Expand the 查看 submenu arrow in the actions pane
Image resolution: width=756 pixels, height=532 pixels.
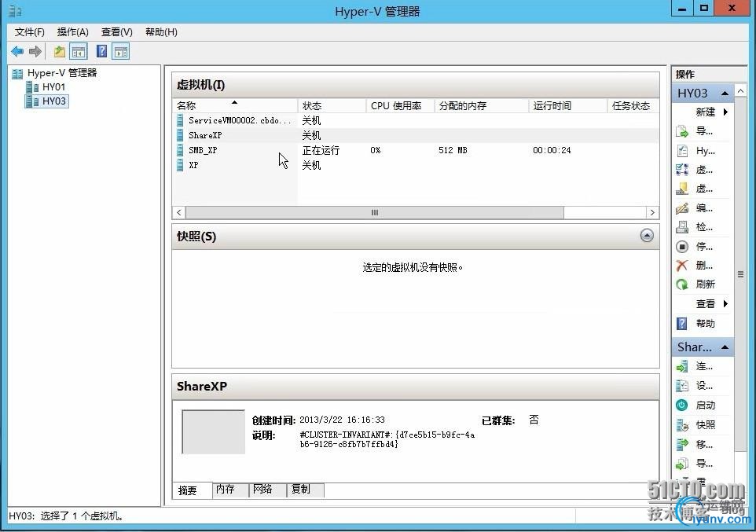tap(725, 304)
